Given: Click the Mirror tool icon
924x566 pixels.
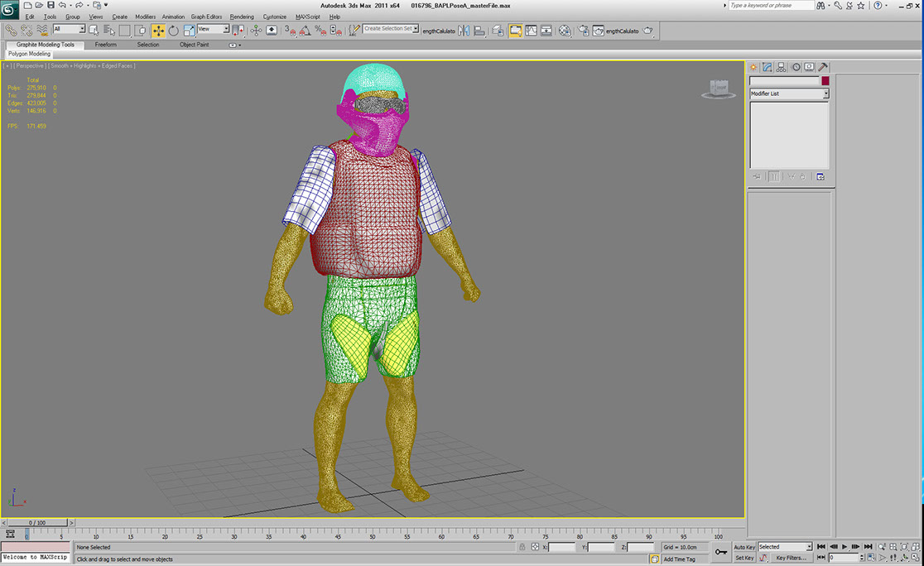Looking at the screenshot, I should (x=464, y=31).
